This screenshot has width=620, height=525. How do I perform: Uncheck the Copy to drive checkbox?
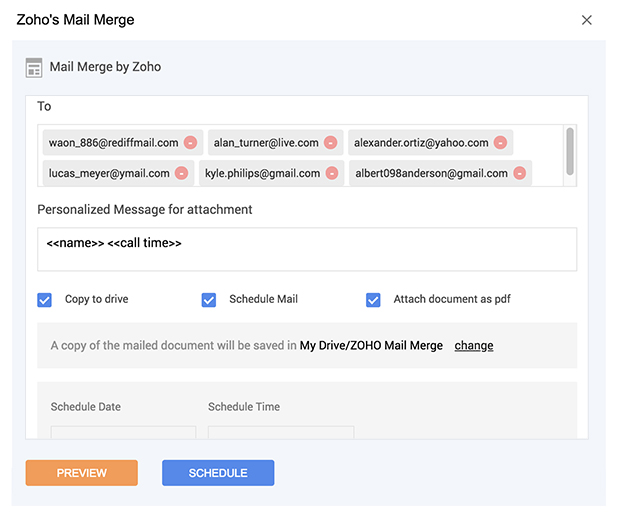pos(45,299)
